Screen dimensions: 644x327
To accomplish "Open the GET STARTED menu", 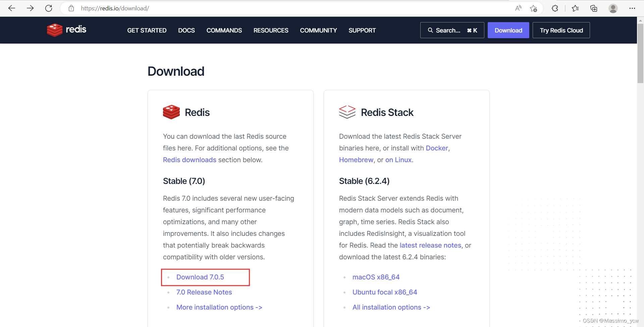I will pyautogui.click(x=147, y=30).
